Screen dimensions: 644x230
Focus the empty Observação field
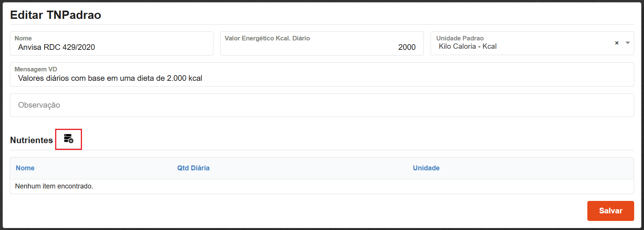click(321, 105)
